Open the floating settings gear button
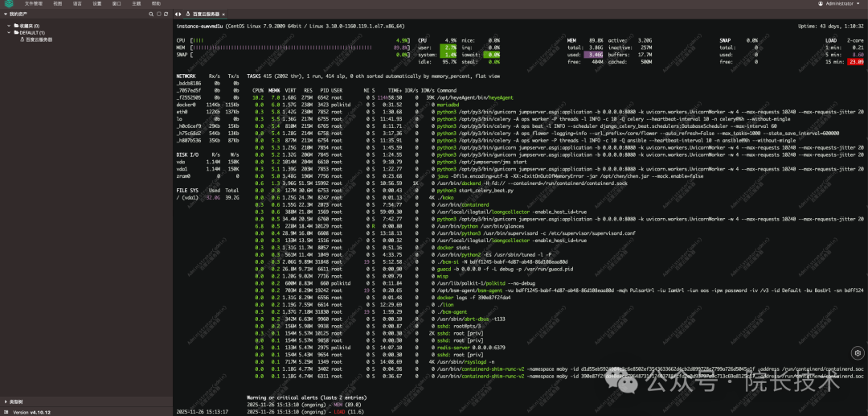868x416 pixels. (858, 353)
